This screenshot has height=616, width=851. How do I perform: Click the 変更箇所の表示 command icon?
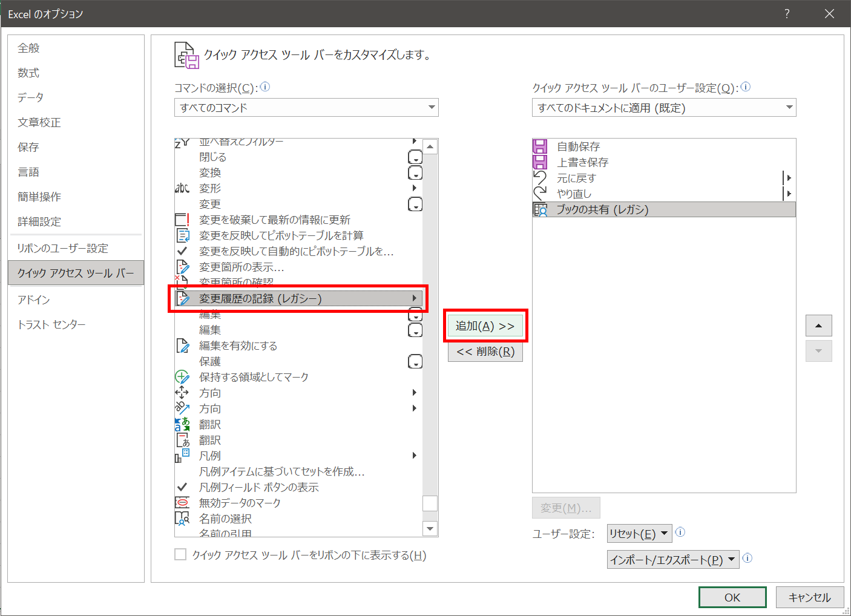(182, 267)
